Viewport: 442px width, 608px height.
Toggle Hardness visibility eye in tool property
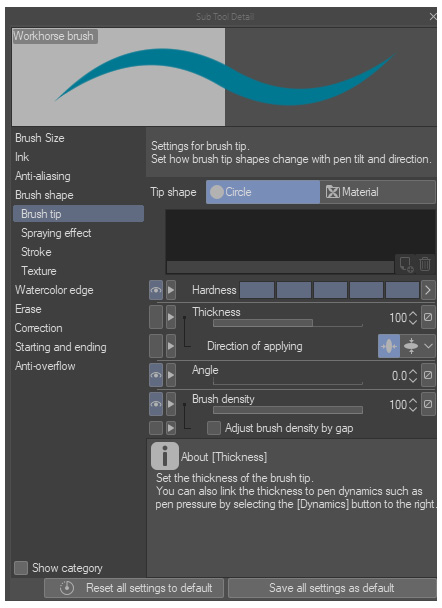(156, 290)
